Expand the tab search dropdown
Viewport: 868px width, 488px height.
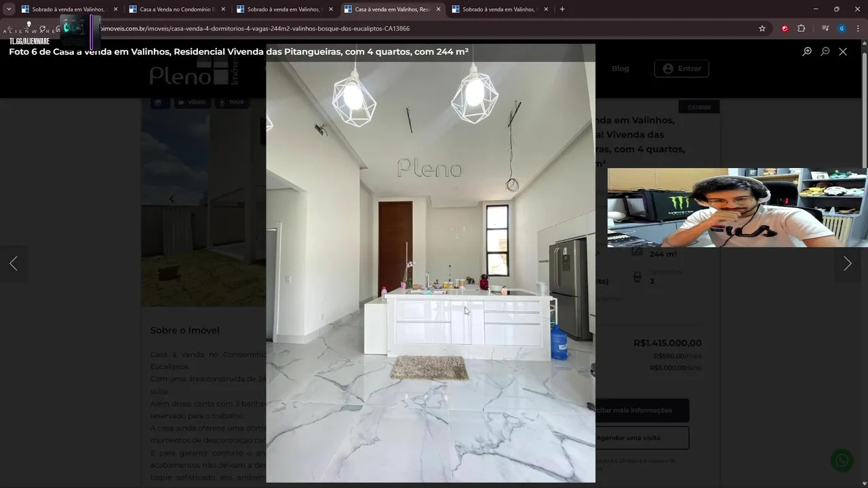point(9,9)
